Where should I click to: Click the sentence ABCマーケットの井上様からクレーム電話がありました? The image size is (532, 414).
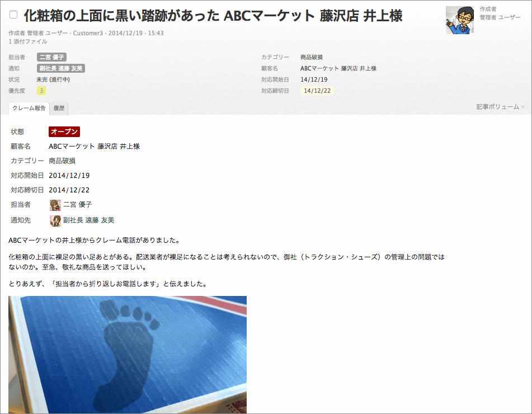coord(95,240)
